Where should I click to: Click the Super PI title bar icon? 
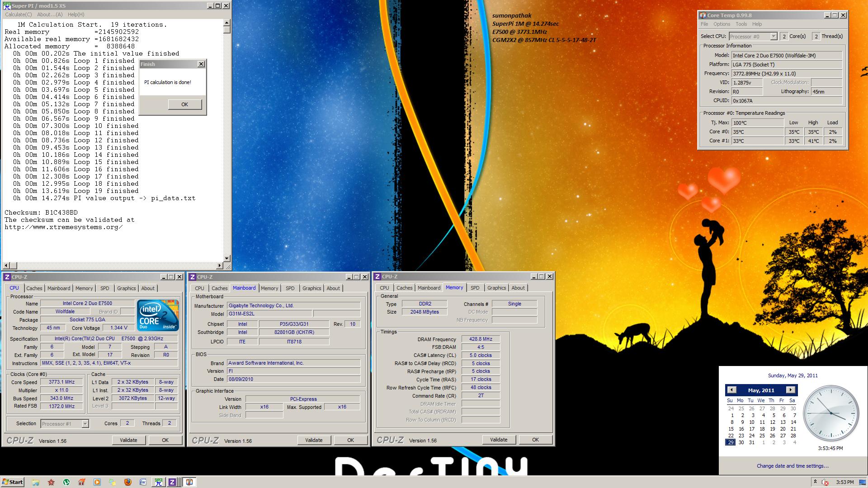pyautogui.click(x=6, y=5)
